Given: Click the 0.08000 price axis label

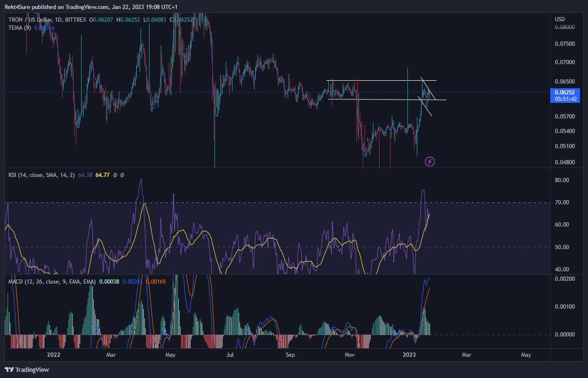Looking at the screenshot, I should pyautogui.click(x=565, y=27).
